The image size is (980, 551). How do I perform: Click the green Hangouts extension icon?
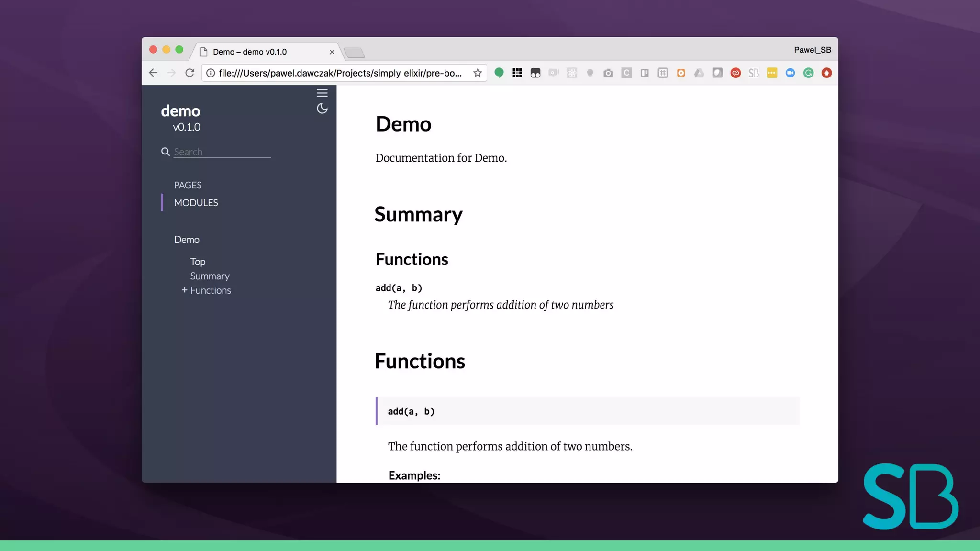point(499,73)
